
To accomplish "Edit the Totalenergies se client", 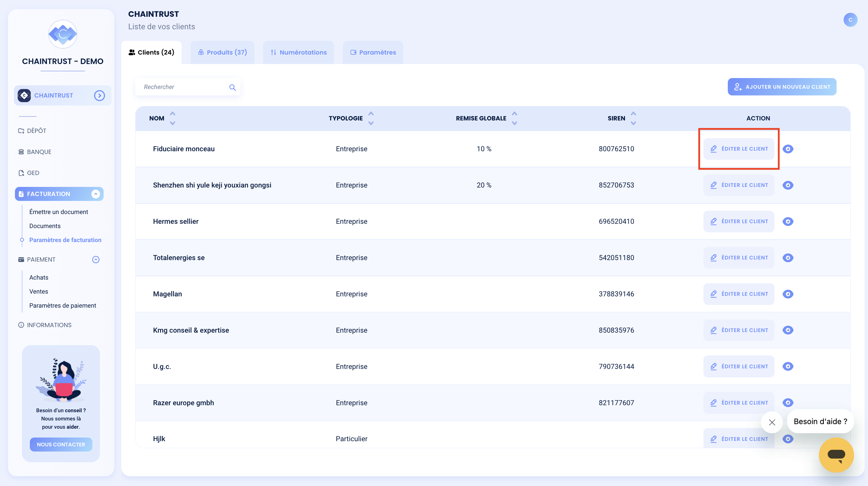I will (x=738, y=258).
